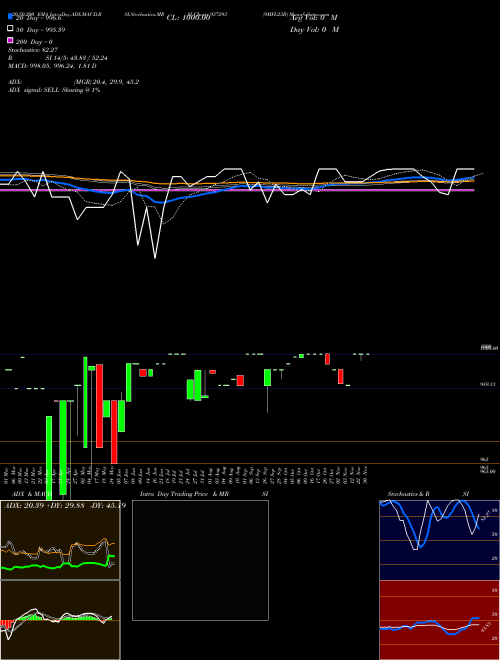Click the 'ADX & MACD' panel title
Image resolution: width=500 pixels, height=660 pixels.
(32, 494)
